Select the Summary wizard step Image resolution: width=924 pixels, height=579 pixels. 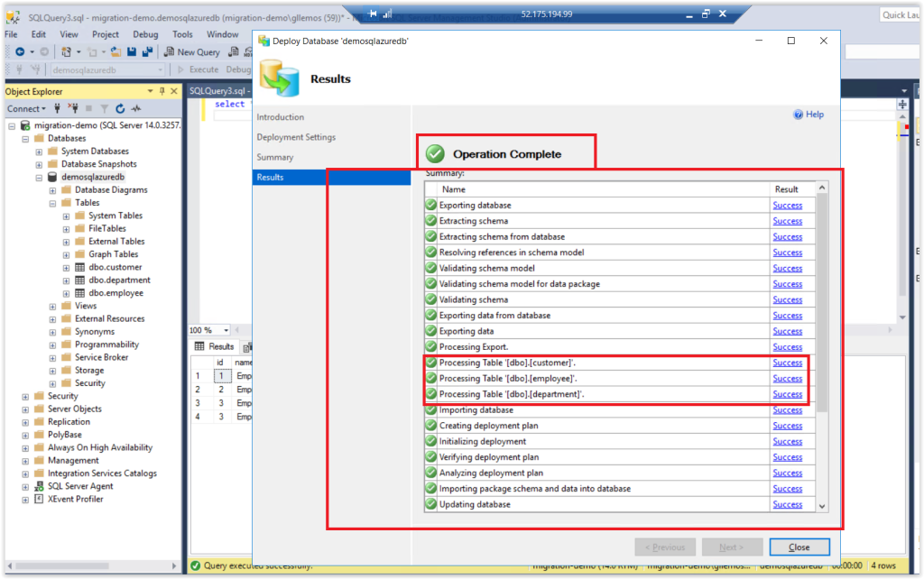pyautogui.click(x=274, y=157)
